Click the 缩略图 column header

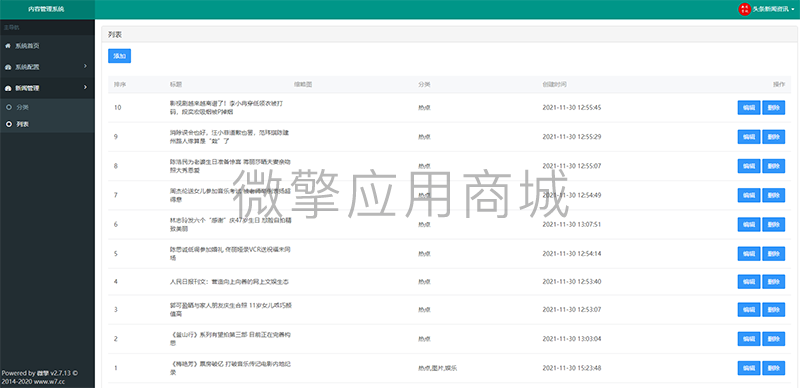pyautogui.click(x=303, y=84)
